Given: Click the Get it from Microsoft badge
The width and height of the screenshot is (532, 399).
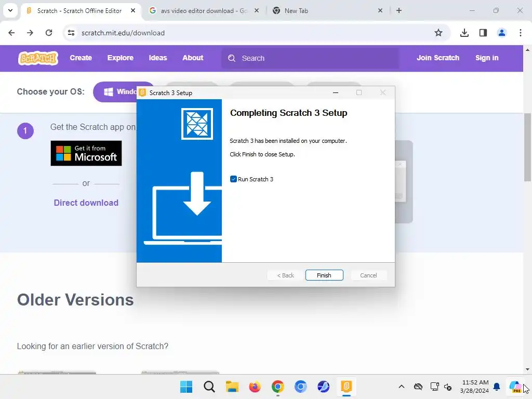Looking at the screenshot, I should tap(86, 153).
